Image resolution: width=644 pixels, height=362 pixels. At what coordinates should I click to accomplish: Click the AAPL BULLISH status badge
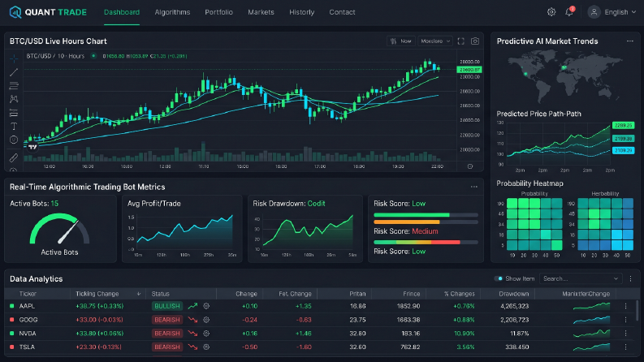[167, 306]
